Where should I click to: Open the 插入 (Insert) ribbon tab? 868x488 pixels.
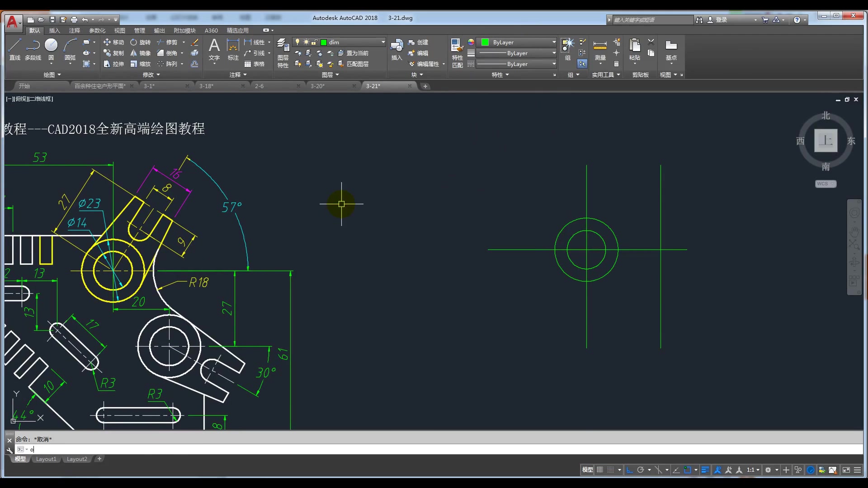[54, 31]
